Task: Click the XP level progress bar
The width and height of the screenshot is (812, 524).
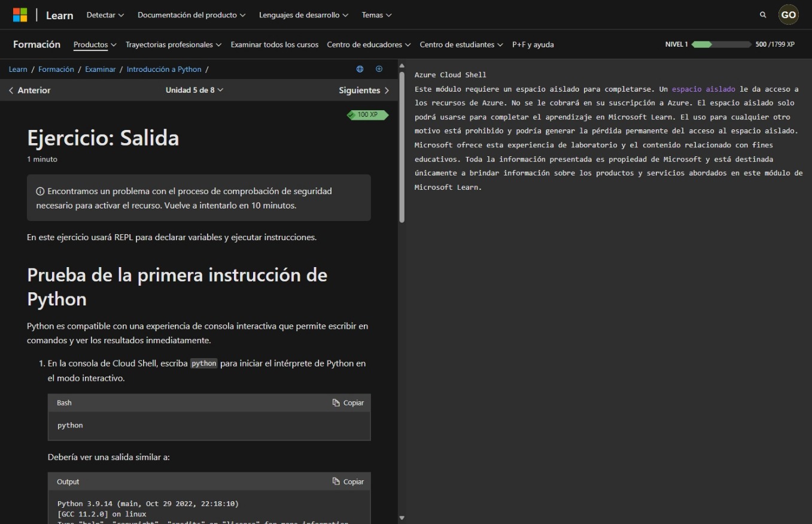Action: pos(721,44)
